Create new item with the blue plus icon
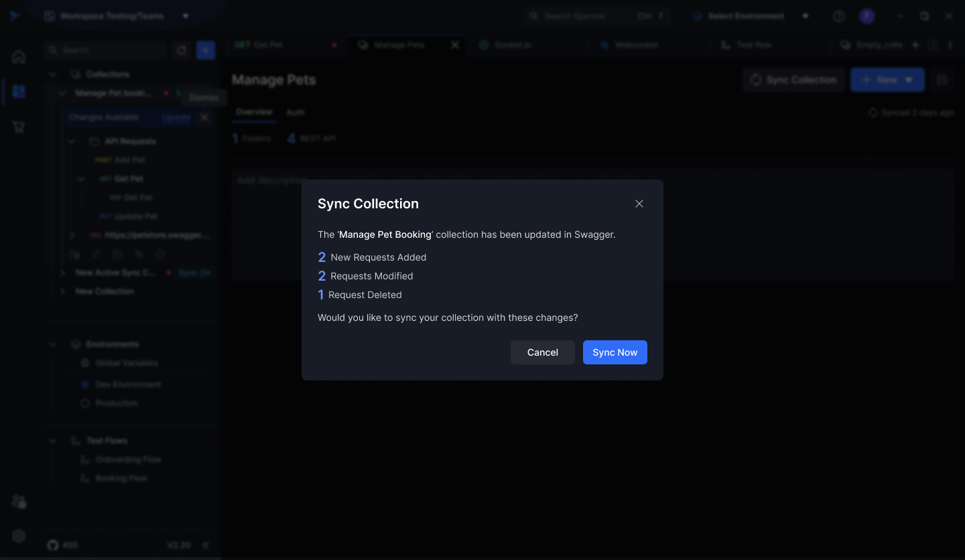This screenshot has width=965, height=560. click(205, 50)
